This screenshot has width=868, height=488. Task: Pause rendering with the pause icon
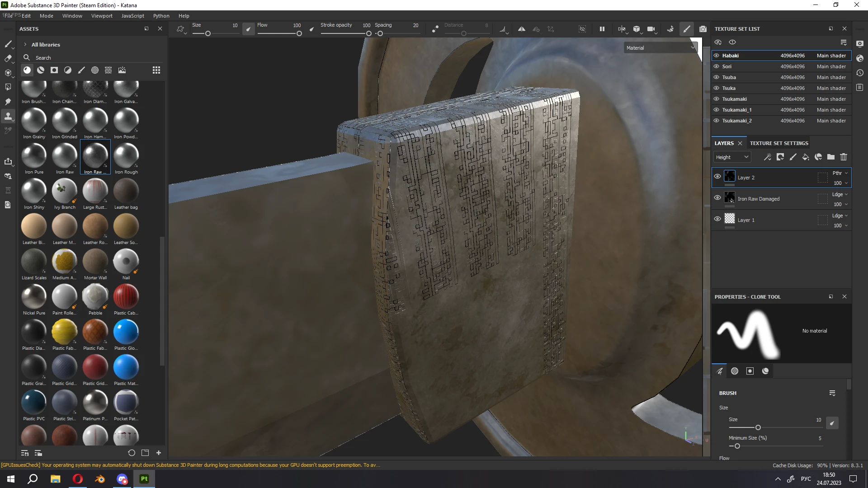point(602,29)
